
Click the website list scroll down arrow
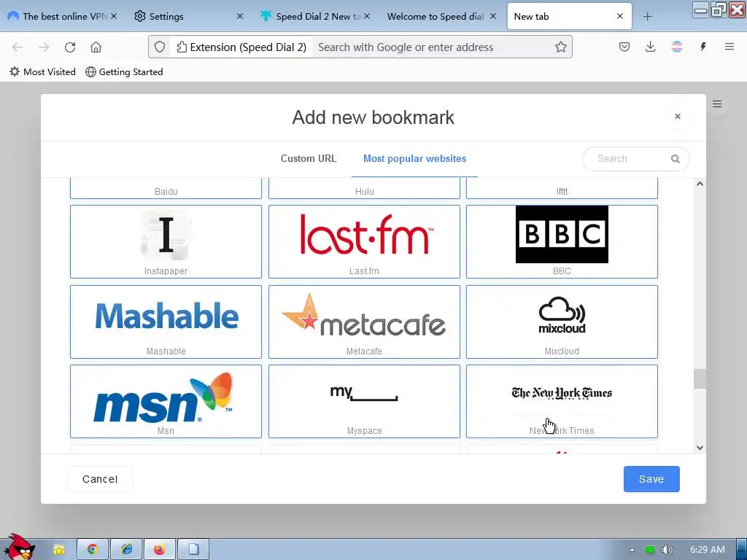click(700, 448)
